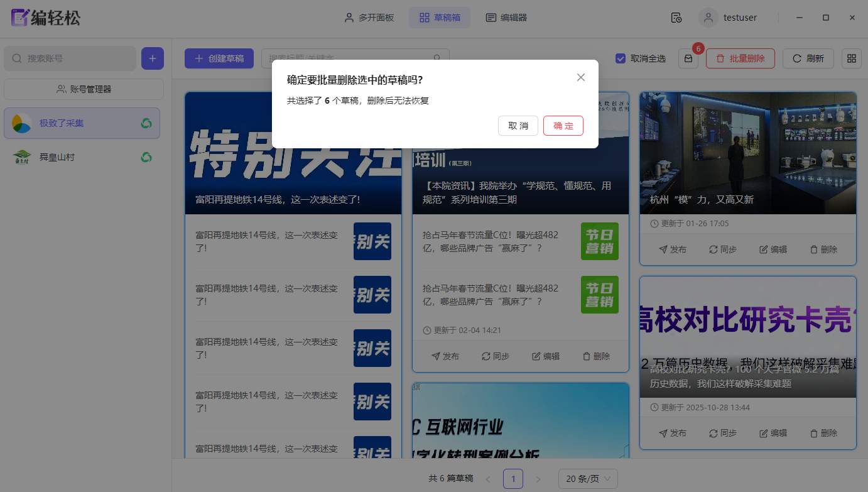Open the 账号管理器
The height and width of the screenshot is (492, 868).
pyautogui.click(x=84, y=89)
